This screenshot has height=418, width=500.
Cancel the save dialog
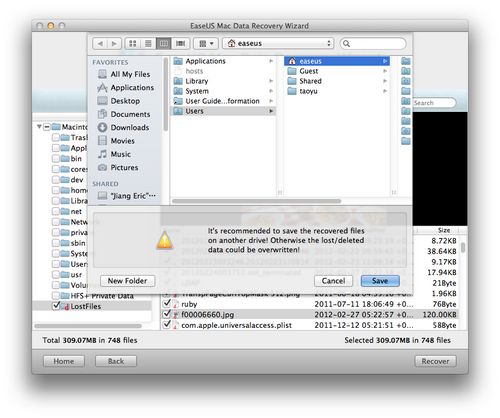(333, 281)
